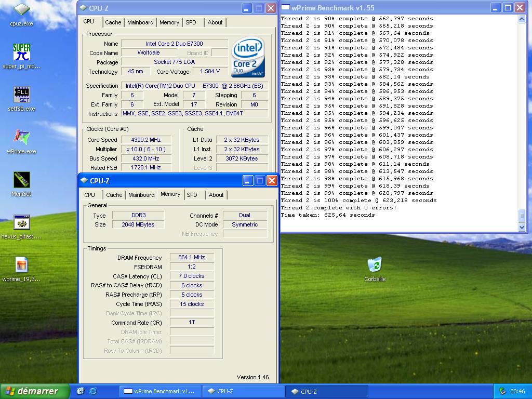The width and height of the screenshot is (532, 399).
Task: Click the CAS# Latency value 7.0 clocks
Action: 192,276
